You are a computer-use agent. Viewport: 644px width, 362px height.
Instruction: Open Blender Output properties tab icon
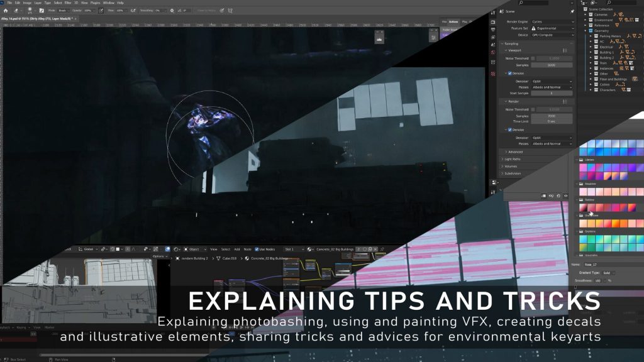[493, 30]
